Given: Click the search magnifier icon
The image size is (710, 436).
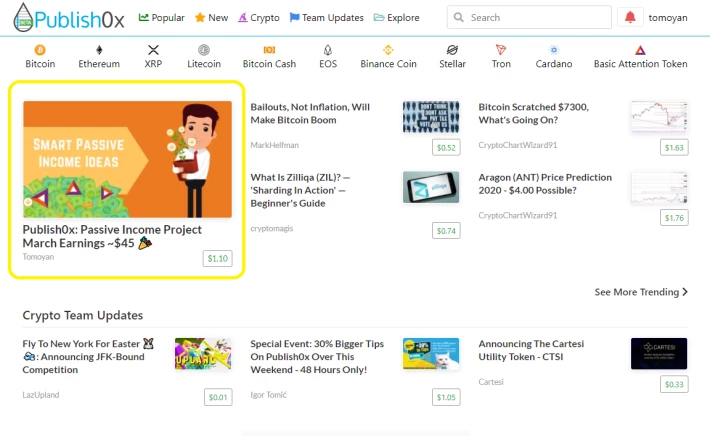Looking at the screenshot, I should point(459,17).
